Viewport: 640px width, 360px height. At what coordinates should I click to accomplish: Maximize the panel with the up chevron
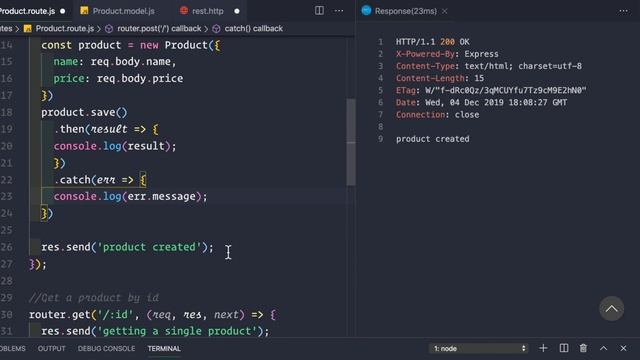603,348
